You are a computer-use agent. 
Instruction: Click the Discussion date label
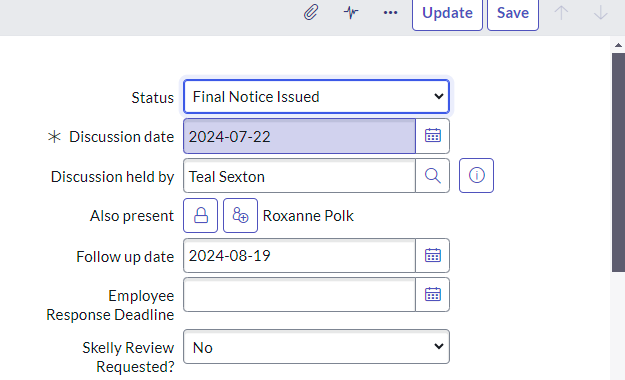coord(122,137)
